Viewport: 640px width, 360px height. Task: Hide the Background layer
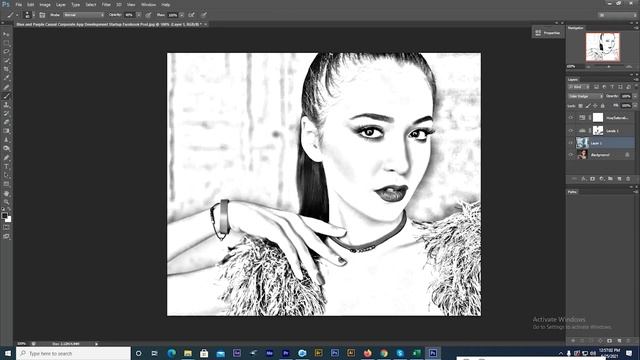(x=571, y=155)
